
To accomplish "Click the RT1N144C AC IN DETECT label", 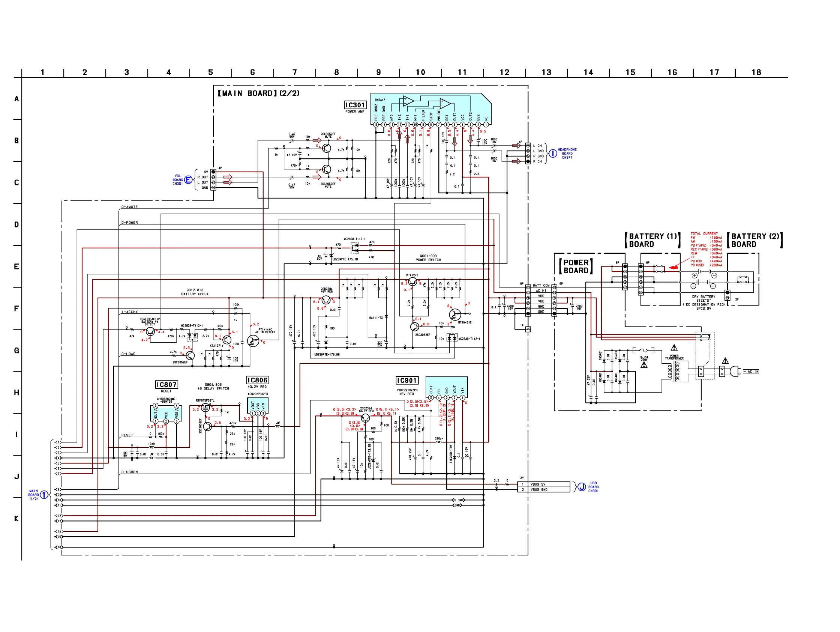I will 265,331.
